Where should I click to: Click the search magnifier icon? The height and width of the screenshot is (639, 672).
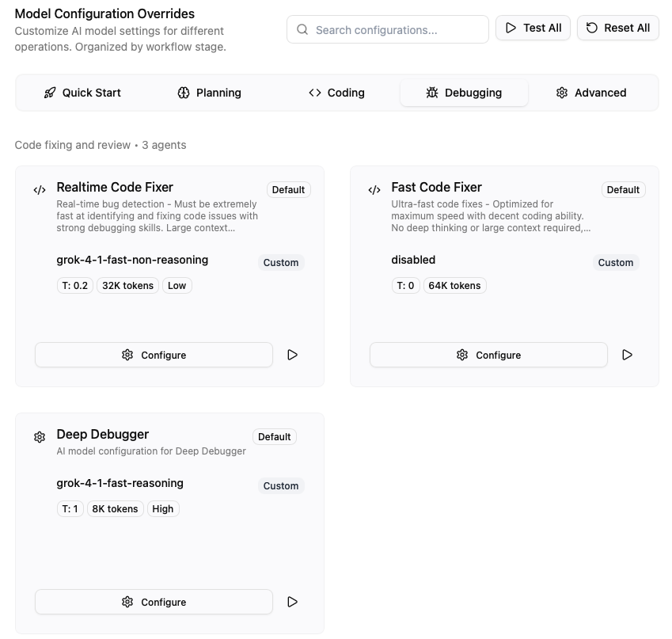point(302,29)
